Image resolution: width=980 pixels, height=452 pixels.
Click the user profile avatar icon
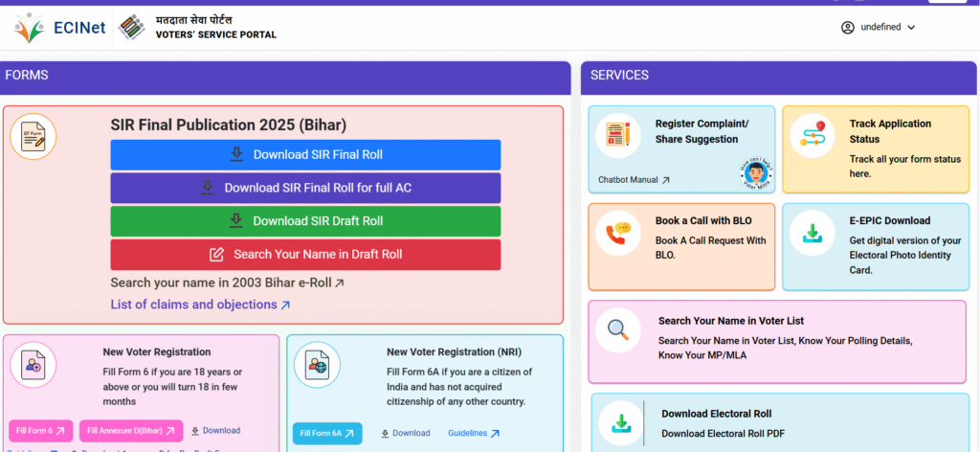coord(848,28)
